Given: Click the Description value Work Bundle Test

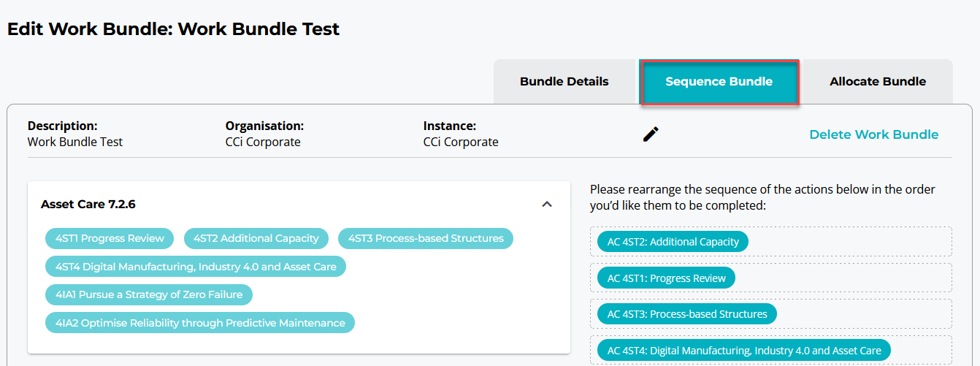Looking at the screenshot, I should [75, 142].
